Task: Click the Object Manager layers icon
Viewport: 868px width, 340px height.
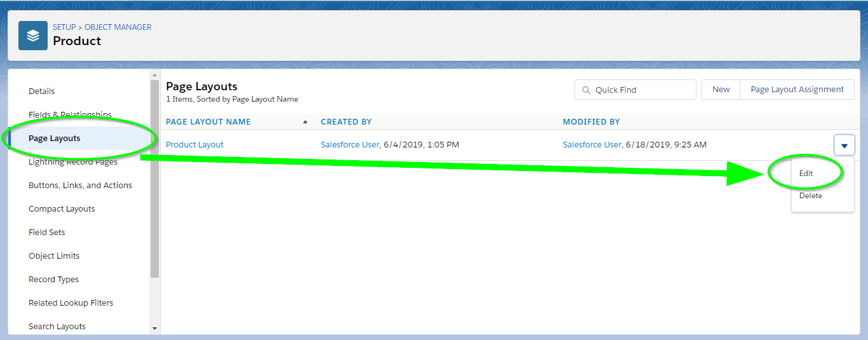Action: pos(33,36)
